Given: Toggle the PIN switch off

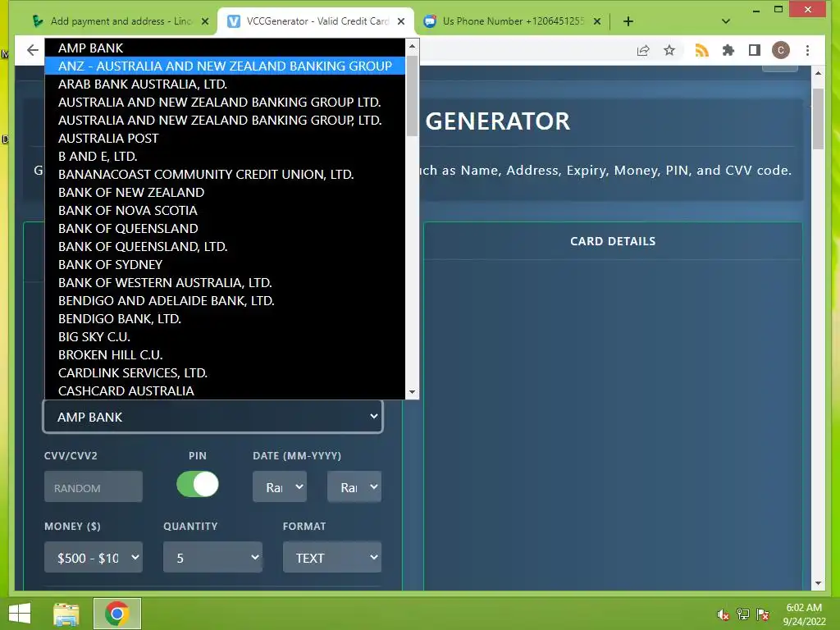Looking at the screenshot, I should tap(198, 484).
